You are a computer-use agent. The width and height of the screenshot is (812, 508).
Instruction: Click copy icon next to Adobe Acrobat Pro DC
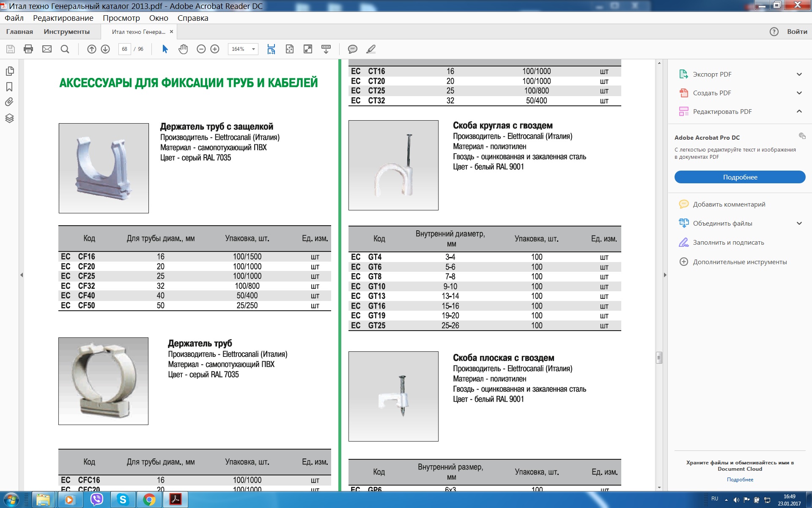[x=802, y=136]
